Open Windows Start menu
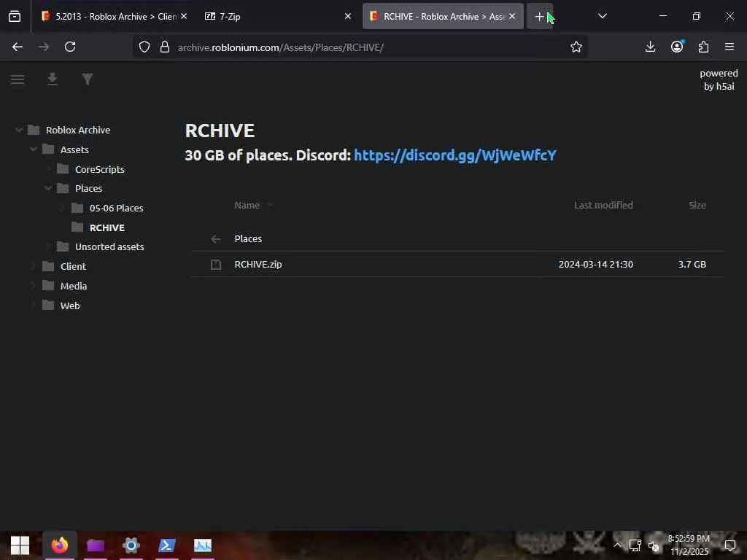The image size is (747, 560). pyautogui.click(x=20, y=545)
